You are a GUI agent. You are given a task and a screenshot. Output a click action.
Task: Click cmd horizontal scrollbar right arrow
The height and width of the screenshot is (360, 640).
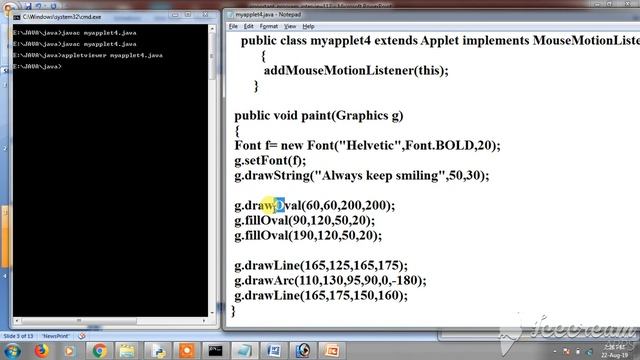coord(204,321)
